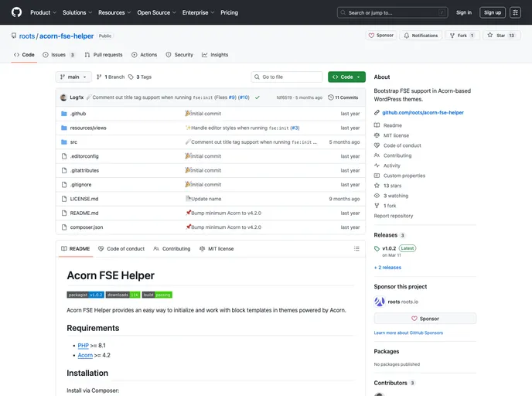532x396 pixels.
Task: Click the fork icon next to 1 fork
Action: point(377,206)
